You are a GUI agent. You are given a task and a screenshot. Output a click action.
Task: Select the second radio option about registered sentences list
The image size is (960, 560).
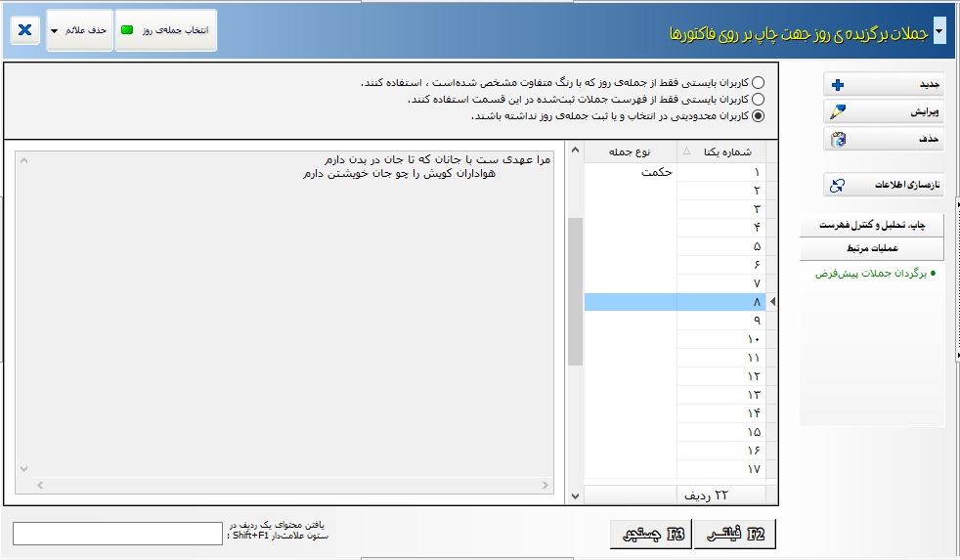click(759, 100)
